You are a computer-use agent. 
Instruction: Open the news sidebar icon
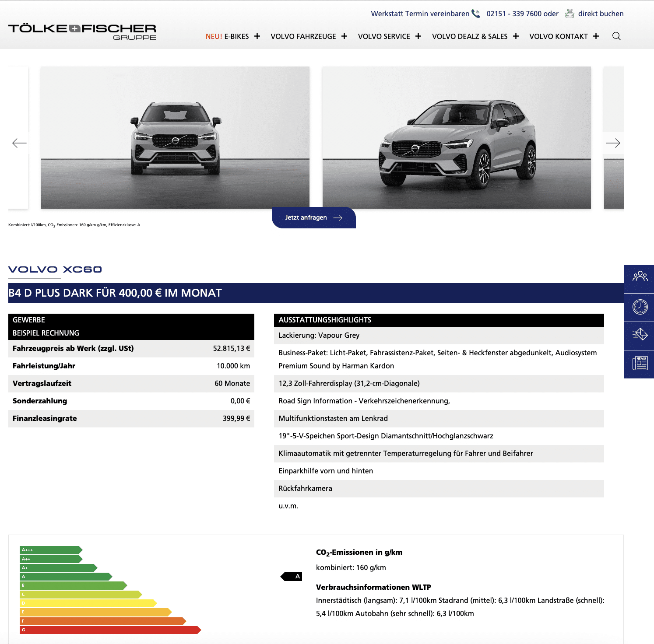tap(640, 364)
